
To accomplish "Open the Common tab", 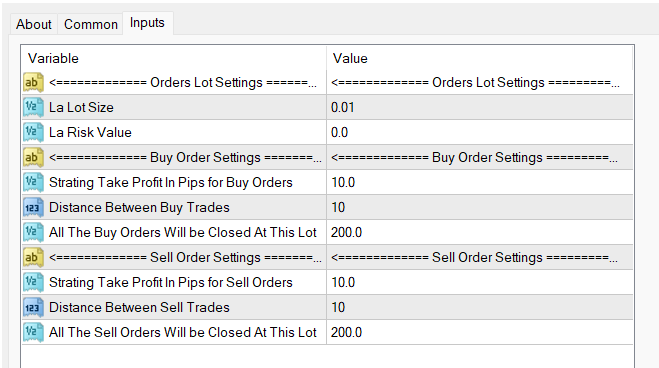I will pyautogui.click(x=90, y=24).
